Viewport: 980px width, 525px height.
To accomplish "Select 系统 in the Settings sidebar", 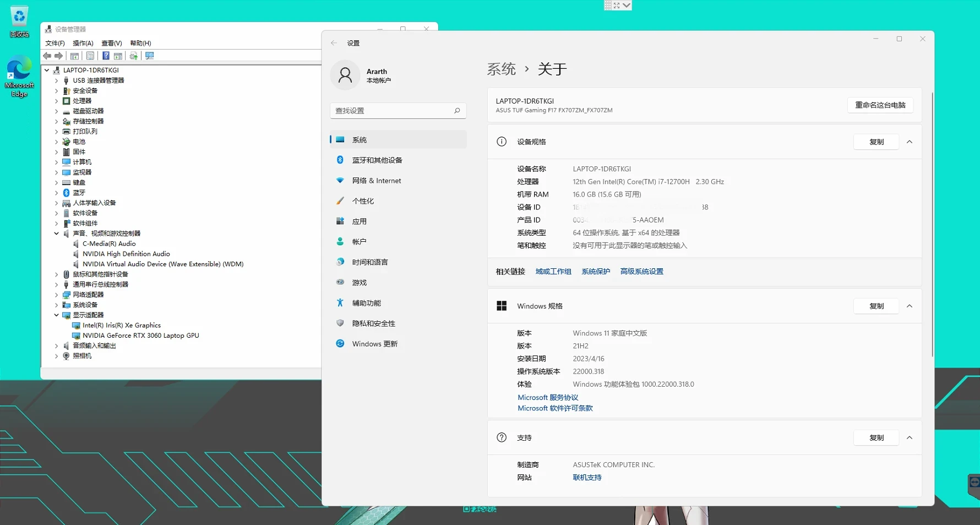I will [x=398, y=139].
